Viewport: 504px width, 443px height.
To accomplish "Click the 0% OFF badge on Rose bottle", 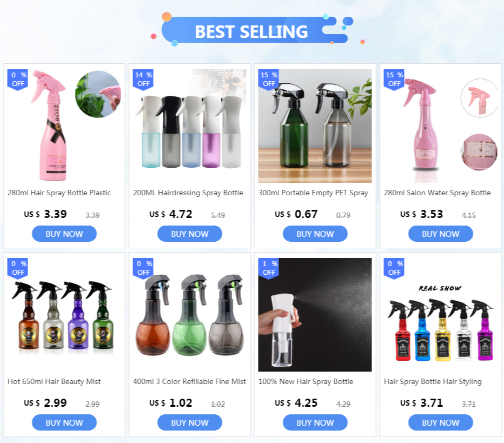I will 18,80.
